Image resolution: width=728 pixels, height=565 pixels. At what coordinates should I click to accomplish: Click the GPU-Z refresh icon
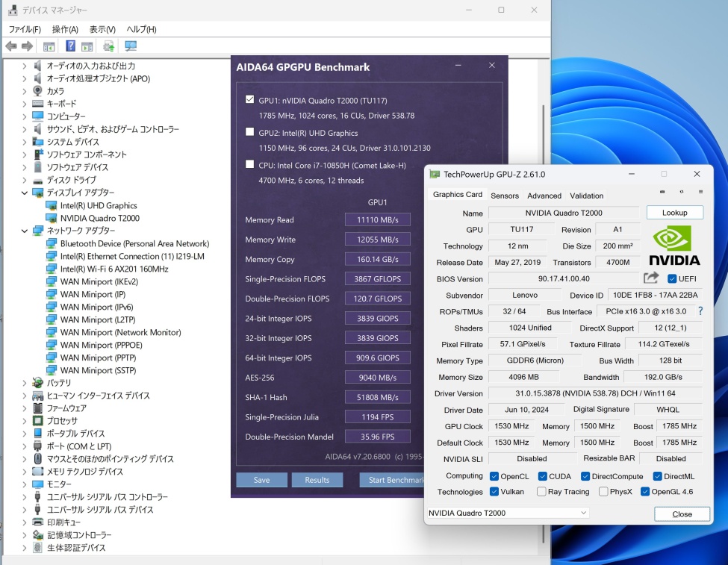[682, 192]
